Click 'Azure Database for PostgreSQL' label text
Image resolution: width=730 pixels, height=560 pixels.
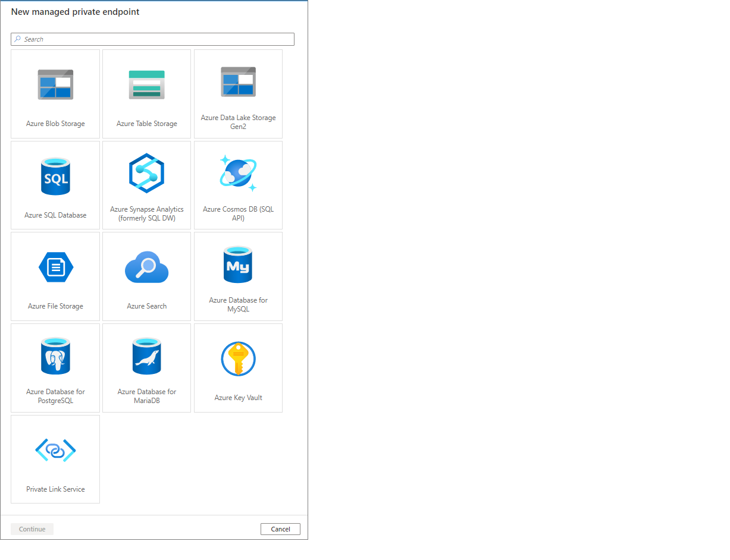tap(55, 396)
